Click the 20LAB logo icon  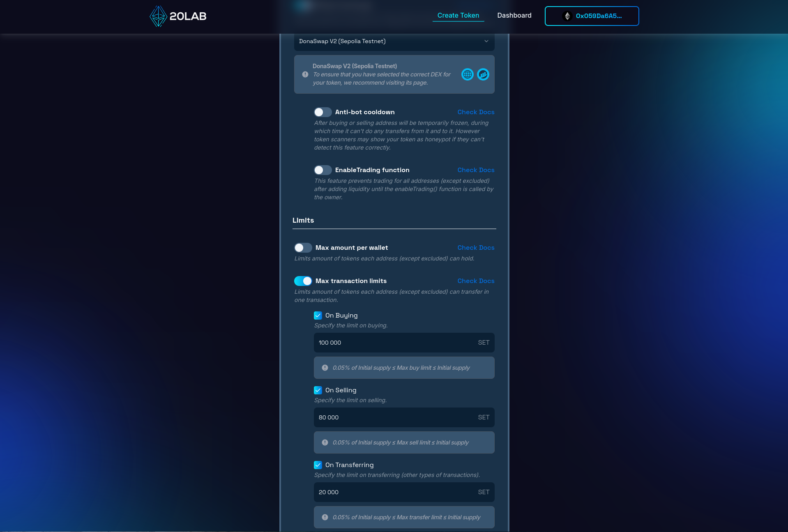pyautogui.click(x=158, y=16)
